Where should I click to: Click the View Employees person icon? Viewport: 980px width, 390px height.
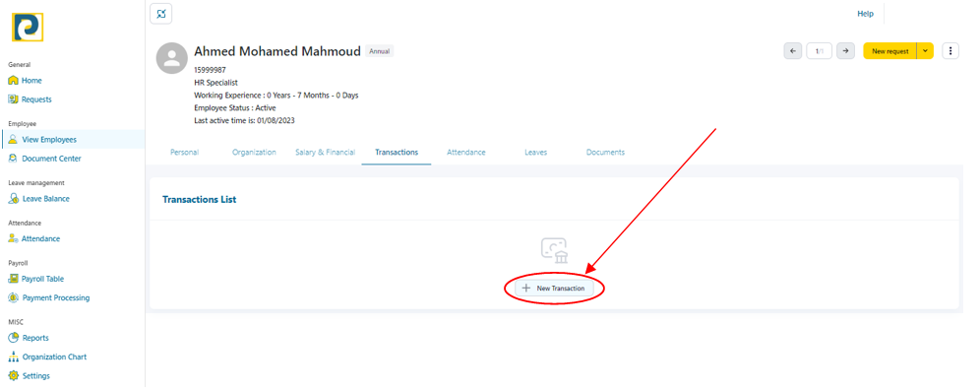click(13, 140)
